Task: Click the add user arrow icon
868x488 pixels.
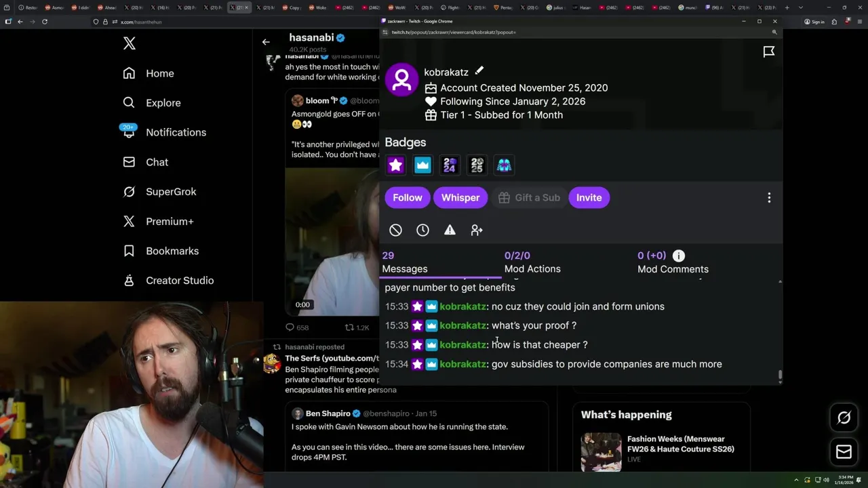Action: (x=477, y=230)
